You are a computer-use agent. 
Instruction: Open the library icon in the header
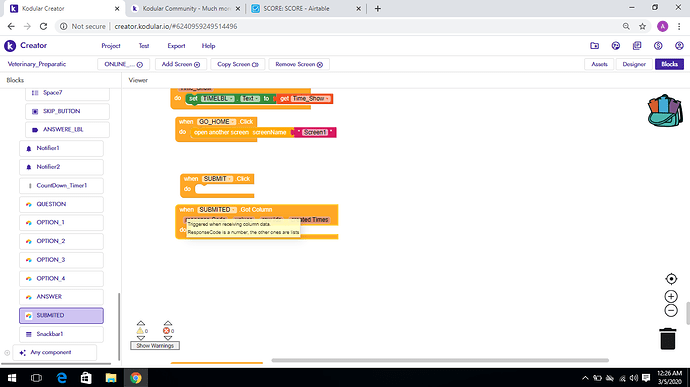(x=637, y=46)
